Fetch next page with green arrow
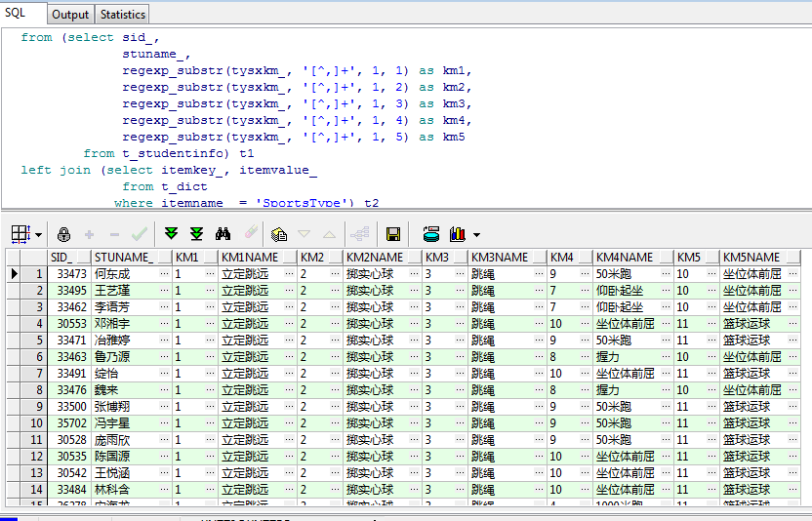 pyautogui.click(x=172, y=234)
